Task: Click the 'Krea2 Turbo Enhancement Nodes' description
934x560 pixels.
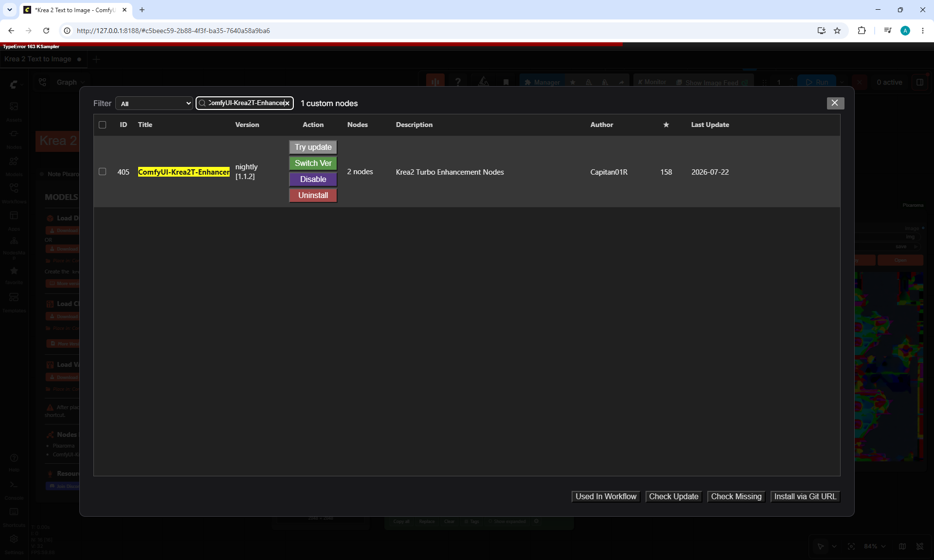Action: point(450,172)
